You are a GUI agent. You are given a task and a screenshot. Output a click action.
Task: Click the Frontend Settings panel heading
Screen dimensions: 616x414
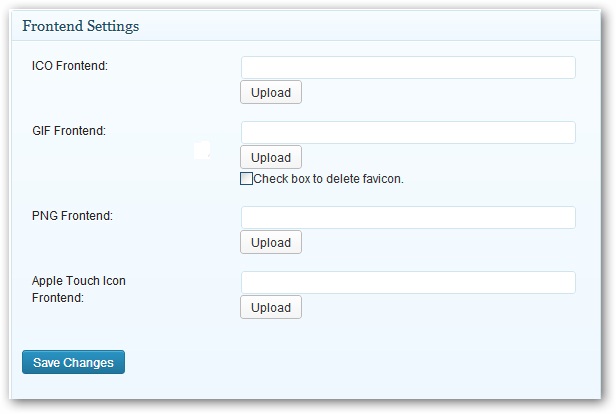tap(80, 26)
